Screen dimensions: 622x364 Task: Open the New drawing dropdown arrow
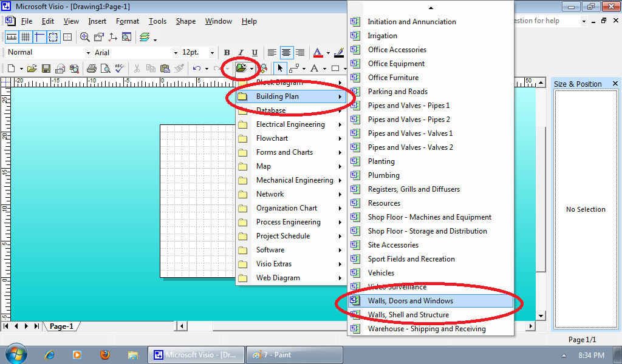pyautogui.click(x=21, y=69)
